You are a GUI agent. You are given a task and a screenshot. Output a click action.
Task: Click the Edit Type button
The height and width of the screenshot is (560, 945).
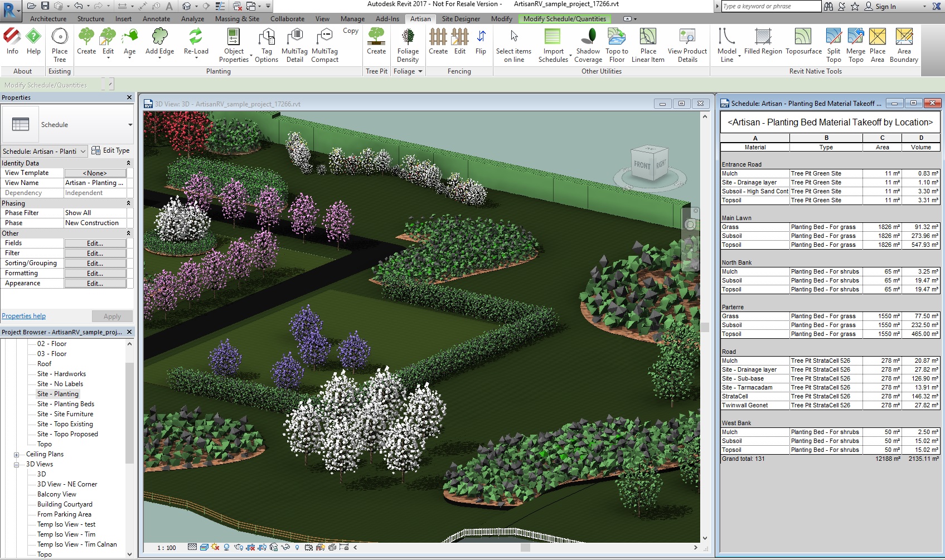point(110,150)
